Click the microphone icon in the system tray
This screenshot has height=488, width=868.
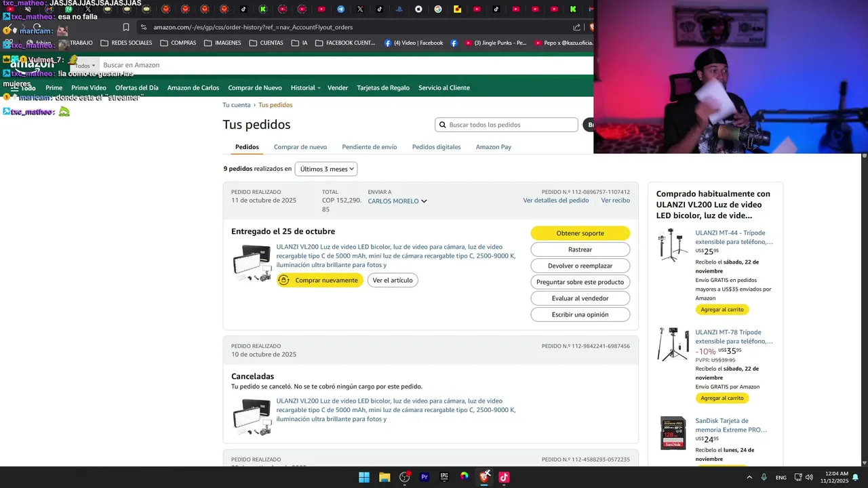(764, 477)
